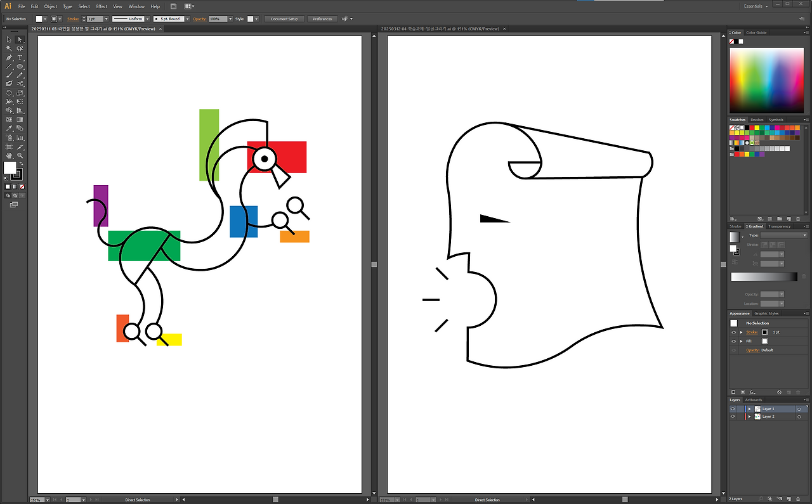This screenshot has height=504, width=812.
Task: Hide Layer 1 with its eye icon
Action: pyautogui.click(x=733, y=408)
